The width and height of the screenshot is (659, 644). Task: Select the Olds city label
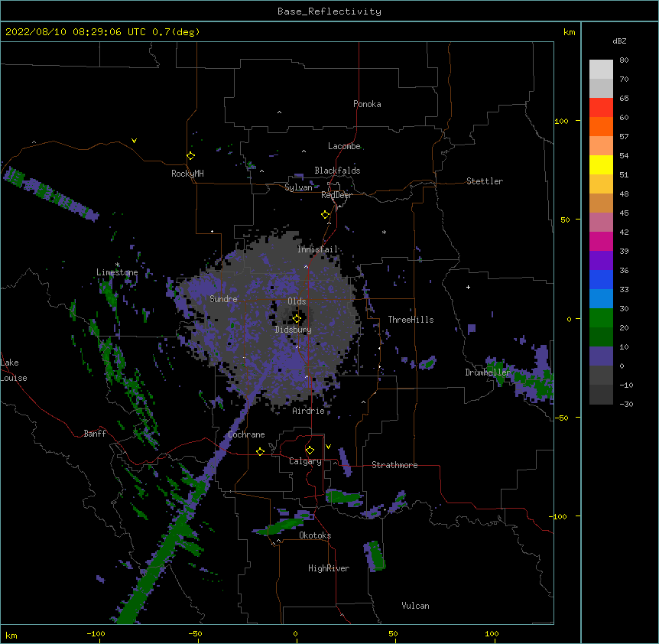click(297, 301)
